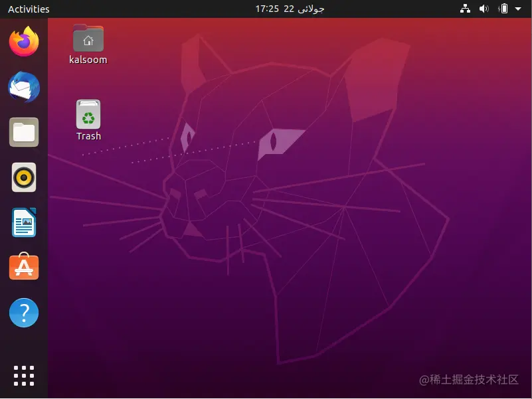Image resolution: width=532 pixels, height=399 pixels.
Task: Click the battery status icon
Action: (x=503, y=9)
